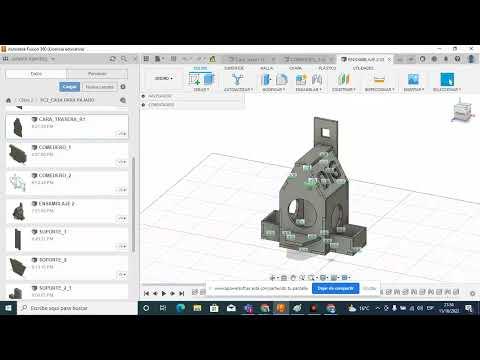Open the INSERTAR dropdown menu
Screen dimensions: 480x360
[414, 90]
